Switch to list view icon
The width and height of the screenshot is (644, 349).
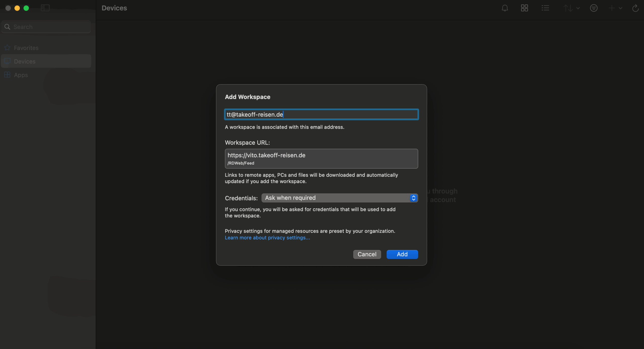click(545, 8)
